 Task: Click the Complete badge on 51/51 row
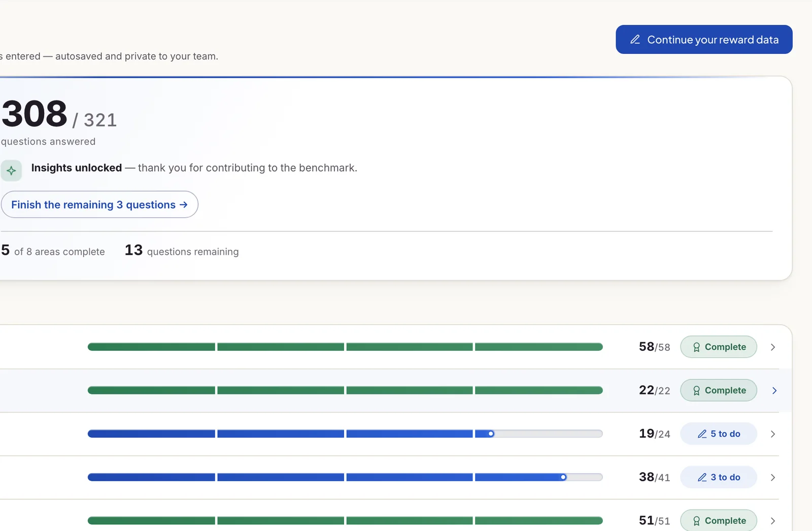tap(719, 520)
